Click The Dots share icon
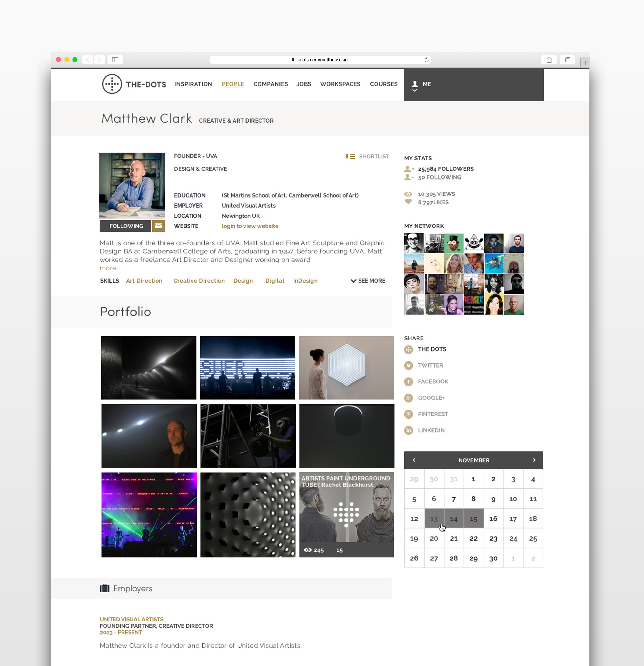Viewport: 644px width, 666px height. [409, 349]
